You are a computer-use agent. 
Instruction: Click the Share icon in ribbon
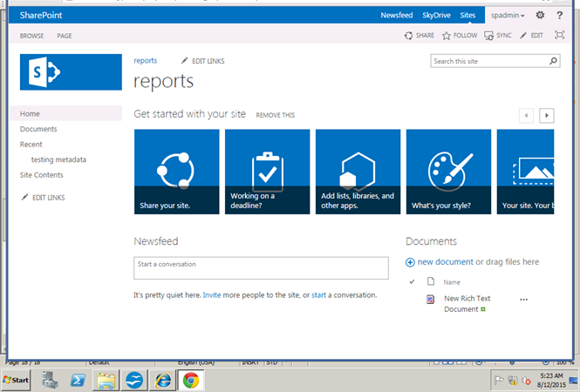coord(408,36)
